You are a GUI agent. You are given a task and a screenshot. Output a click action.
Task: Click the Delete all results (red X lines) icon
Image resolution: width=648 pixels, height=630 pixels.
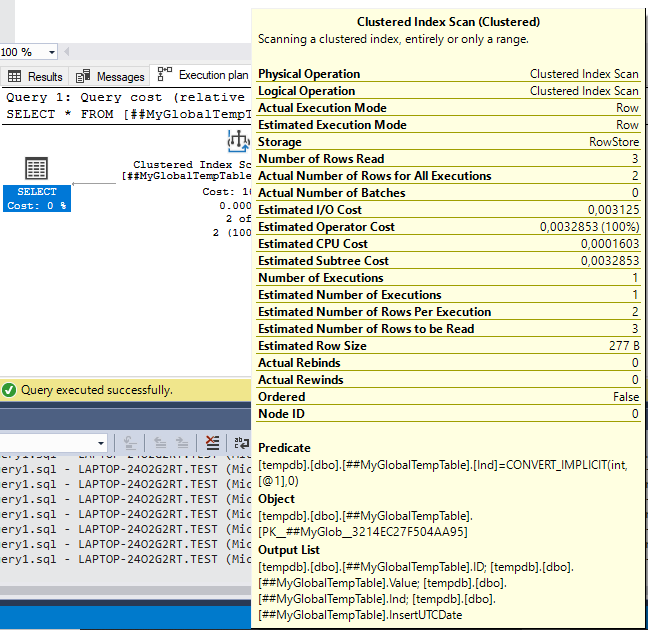(212, 443)
